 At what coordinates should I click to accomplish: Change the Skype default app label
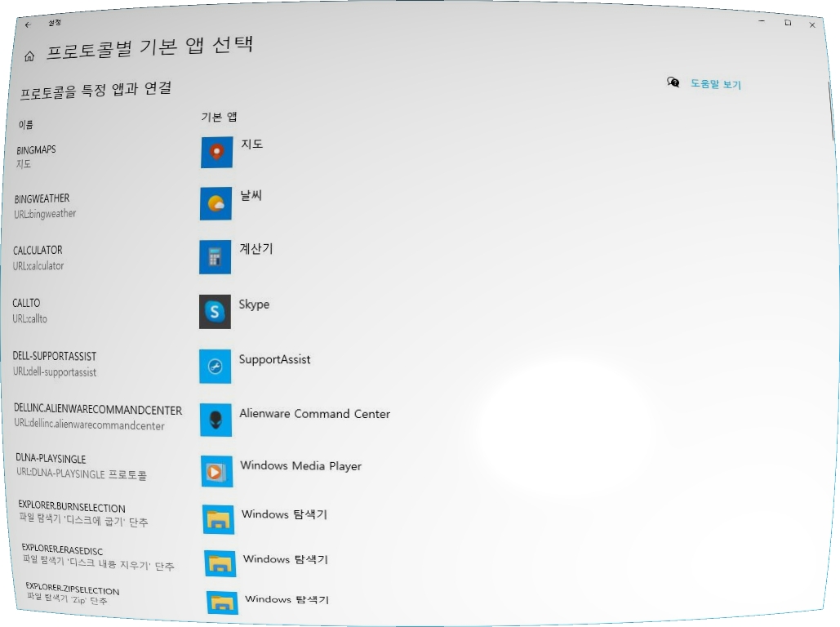[x=254, y=305]
